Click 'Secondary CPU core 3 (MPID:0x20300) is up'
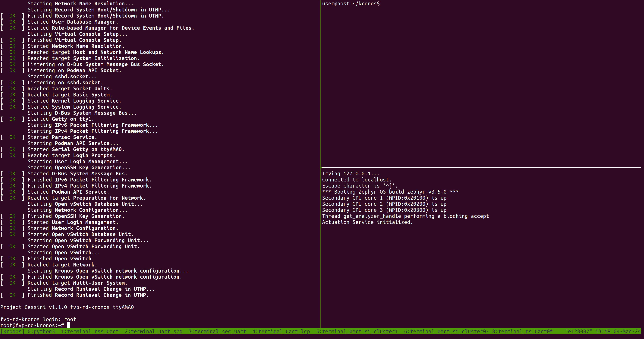Screen dimensions: 644x339 click(x=384, y=210)
